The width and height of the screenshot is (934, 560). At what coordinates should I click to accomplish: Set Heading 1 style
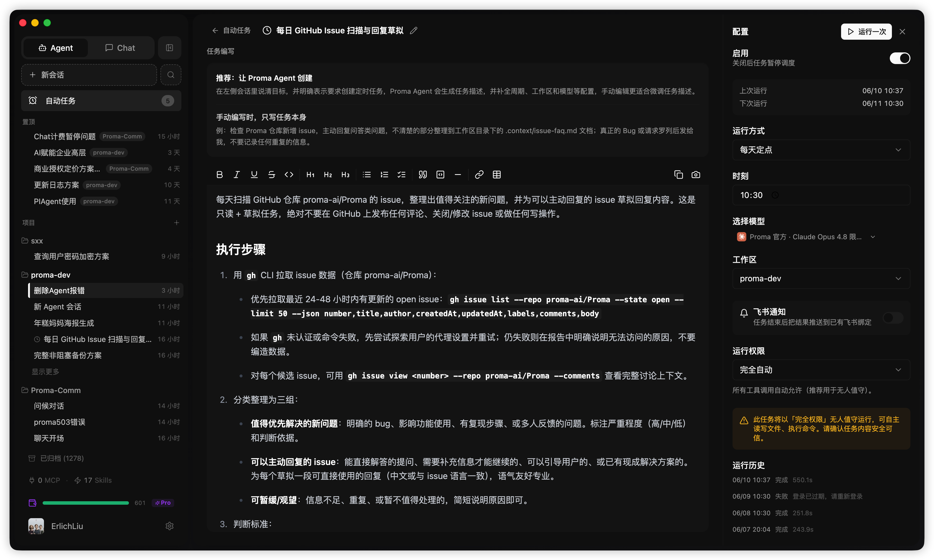[x=310, y=175]
